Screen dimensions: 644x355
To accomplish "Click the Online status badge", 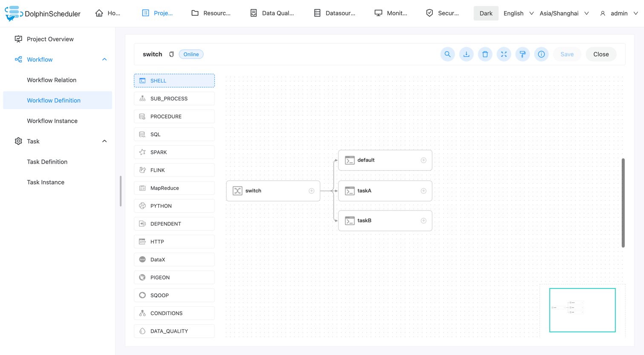I will click(x=191, y=54).
